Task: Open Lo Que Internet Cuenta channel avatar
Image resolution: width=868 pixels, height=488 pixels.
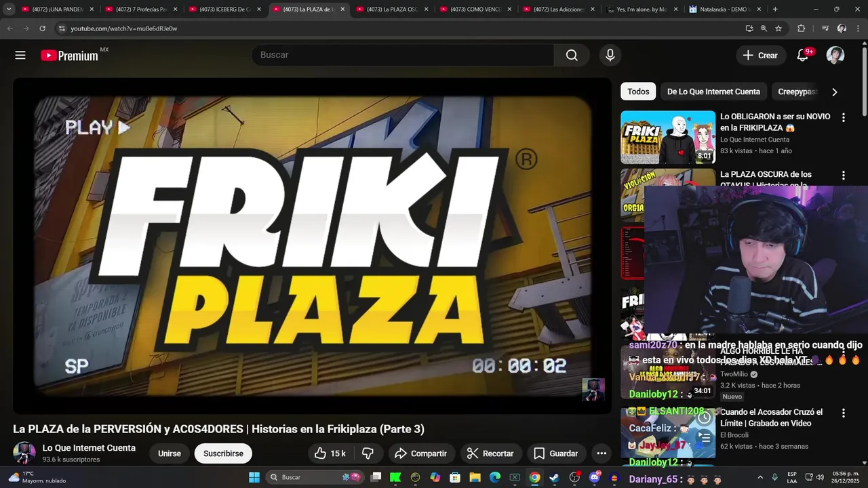Action: [x=24, y=453]
